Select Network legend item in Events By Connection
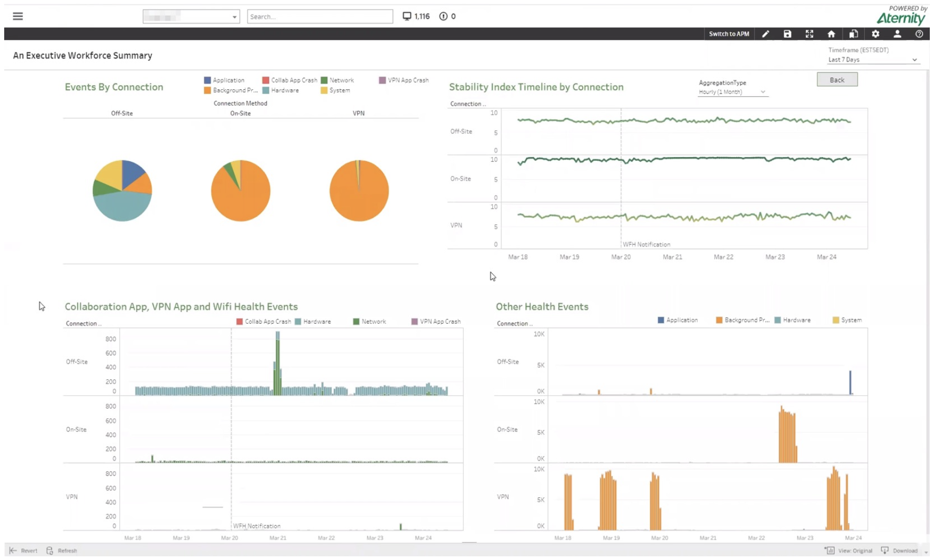Viewport: 934px width, 560px height. (x=337, y=80)
